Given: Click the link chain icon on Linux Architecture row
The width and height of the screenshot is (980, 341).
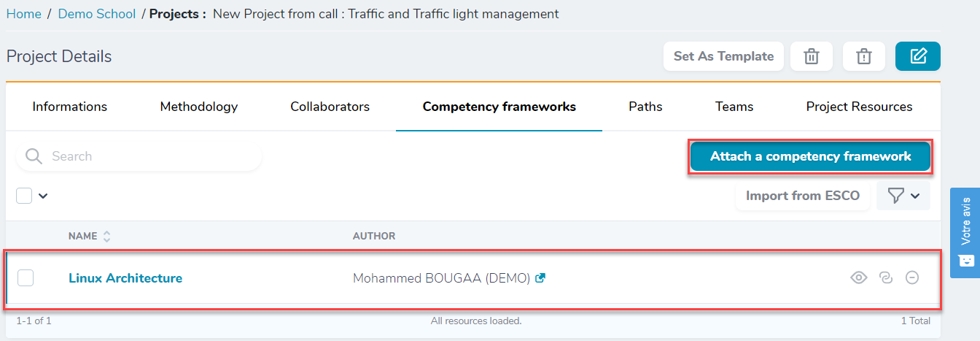Looking at the screenshot, I should [886, 277].
